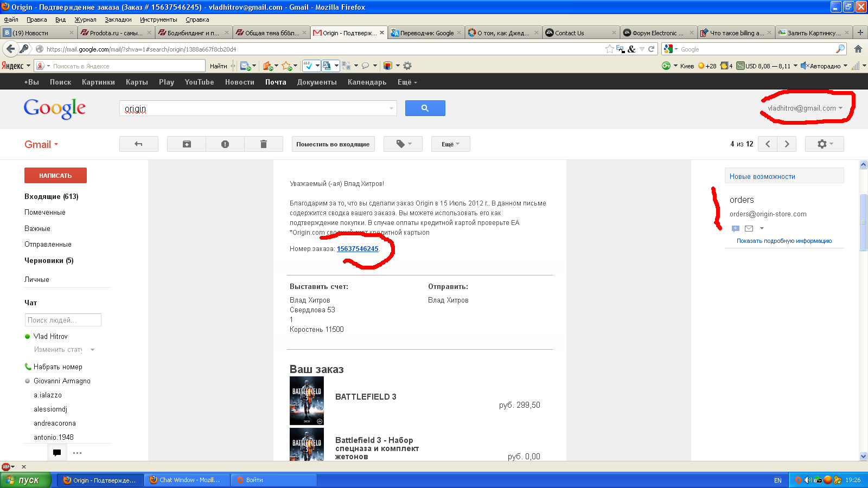Viewport: 868px width, 488px height.
Task: Click the Найти button in Yandex bar
Action: point(218,66)
